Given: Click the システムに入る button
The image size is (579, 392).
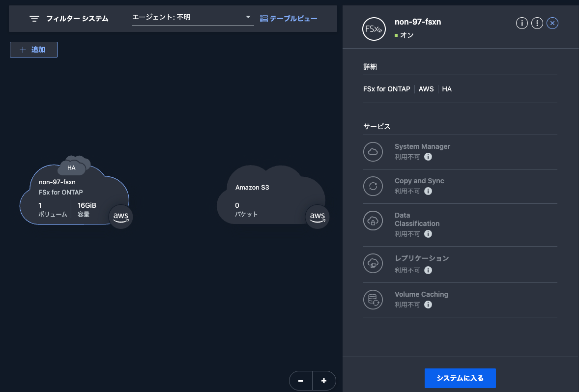Looking at the screenshot, I should tap(460, 378).
